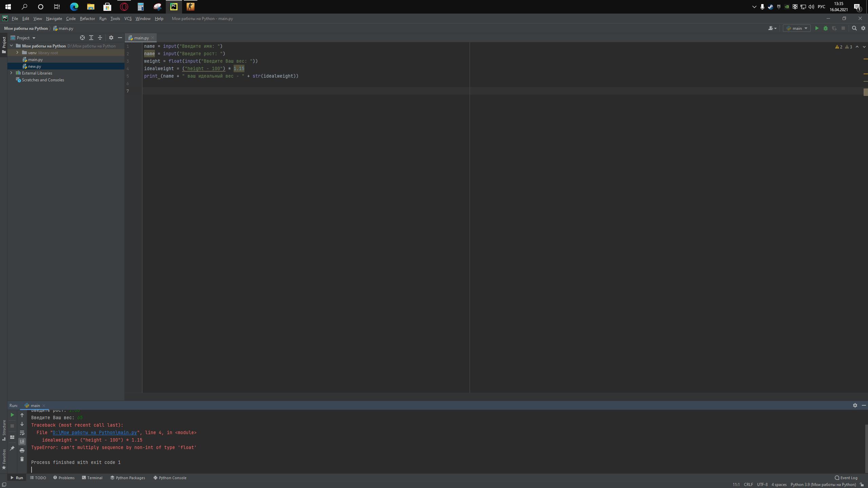Toggle soft-wrap in the Run console
Image resolution: width=868 pixels, height=488 pixels.
pyautogui.click(x=22, y=433)
